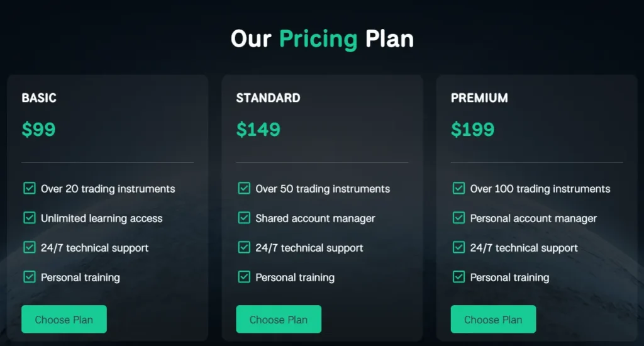Screen dimensions: 644x346
Task: Click Premium plan Personal training checkbox
Action: (459, 277)
